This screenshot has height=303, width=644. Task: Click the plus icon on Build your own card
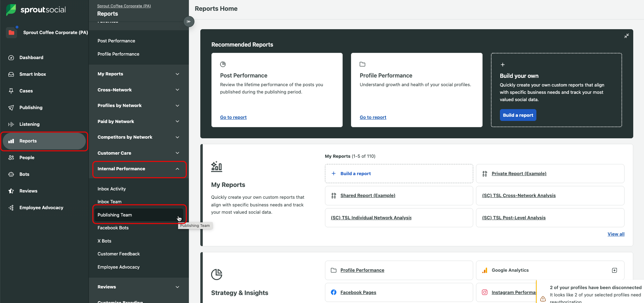tap(502, 65)
